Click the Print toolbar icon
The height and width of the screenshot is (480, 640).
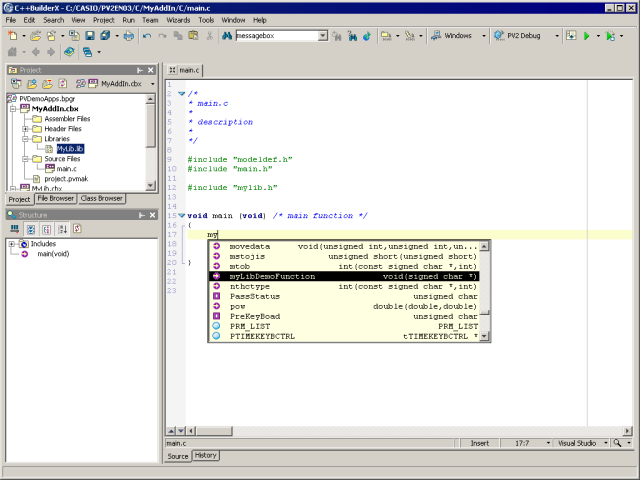[x=129, y=36]
